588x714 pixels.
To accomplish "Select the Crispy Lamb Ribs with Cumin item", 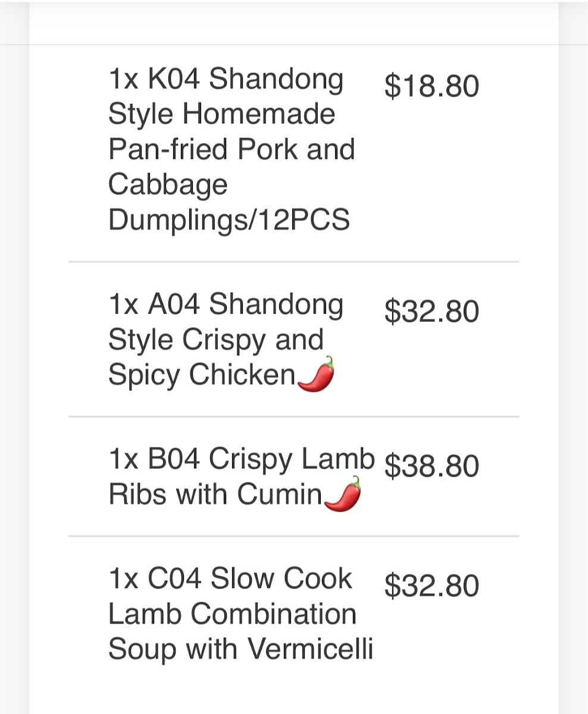I will [241, 476].
